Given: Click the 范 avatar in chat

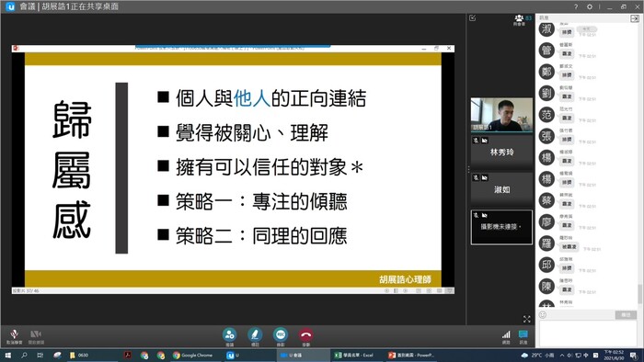Looking at the screenshot, I should point(546,114).
